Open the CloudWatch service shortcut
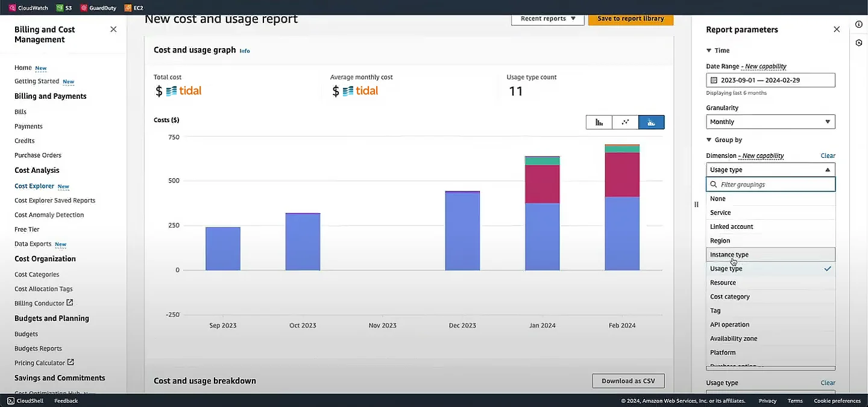This screenshot has width=868, height=407. 29,8
